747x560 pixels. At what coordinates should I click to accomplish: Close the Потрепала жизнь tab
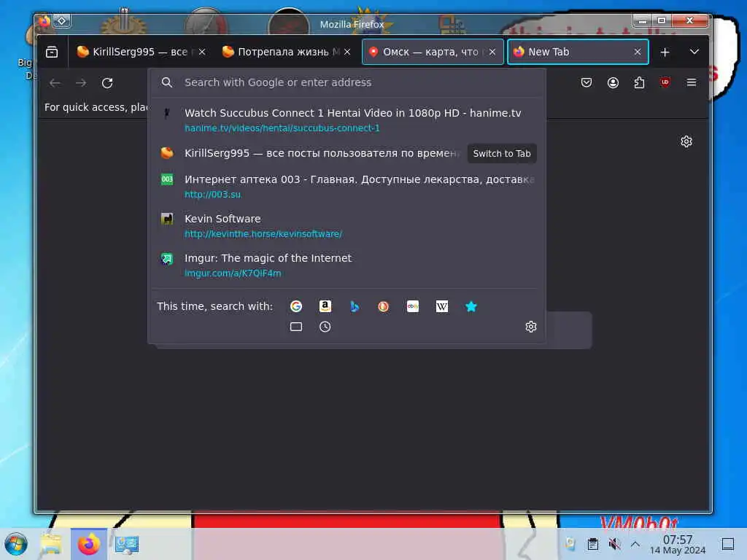[347, 52]
